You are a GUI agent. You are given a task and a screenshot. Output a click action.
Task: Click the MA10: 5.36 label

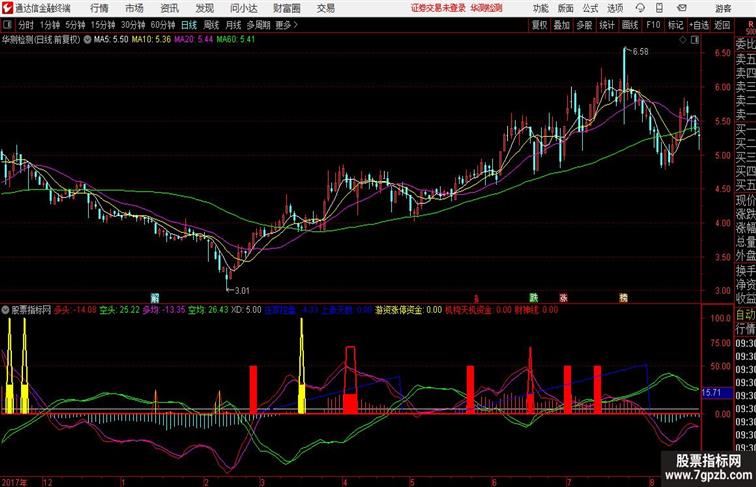151,40
